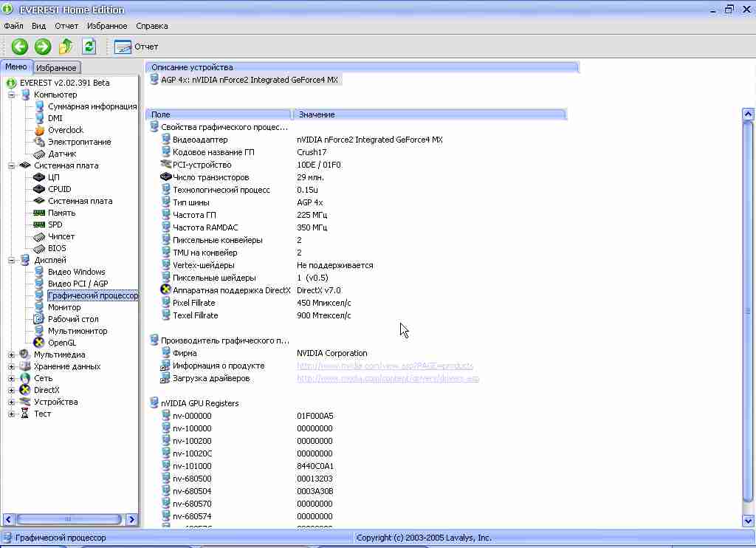
Task: Click the Информация о продукте link icon
Action: click(166, 366)
